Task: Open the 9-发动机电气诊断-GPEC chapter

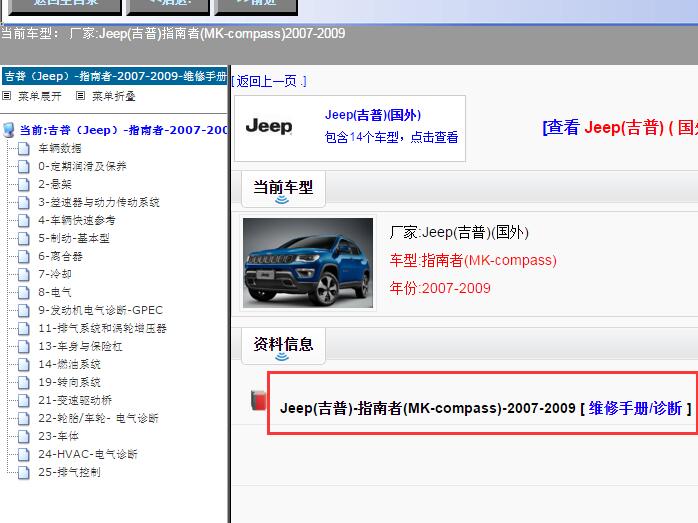Action: coord(100,310)
